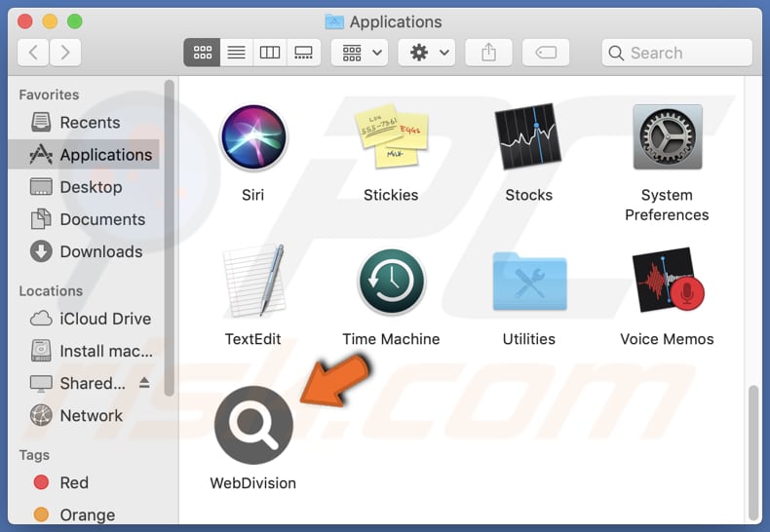Image resolution: width=770 pixels, height=532 pixels.
Task: Select the Install mac... volume
Action: 84,351
